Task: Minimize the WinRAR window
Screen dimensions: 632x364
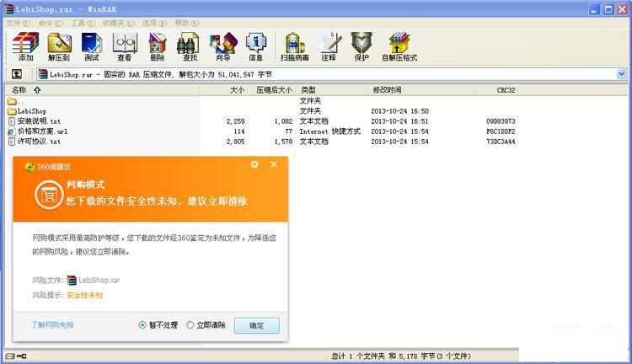Action: click(594, 9)
